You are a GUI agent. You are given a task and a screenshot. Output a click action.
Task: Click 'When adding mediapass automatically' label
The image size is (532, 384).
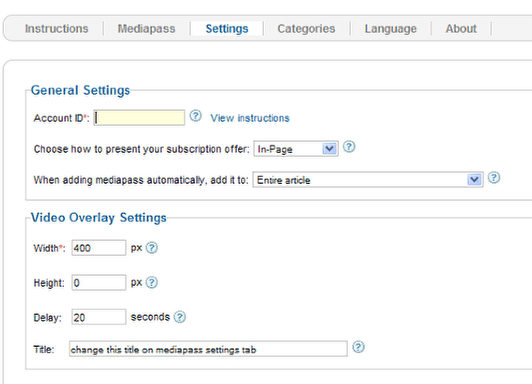[x=141, y=180]
